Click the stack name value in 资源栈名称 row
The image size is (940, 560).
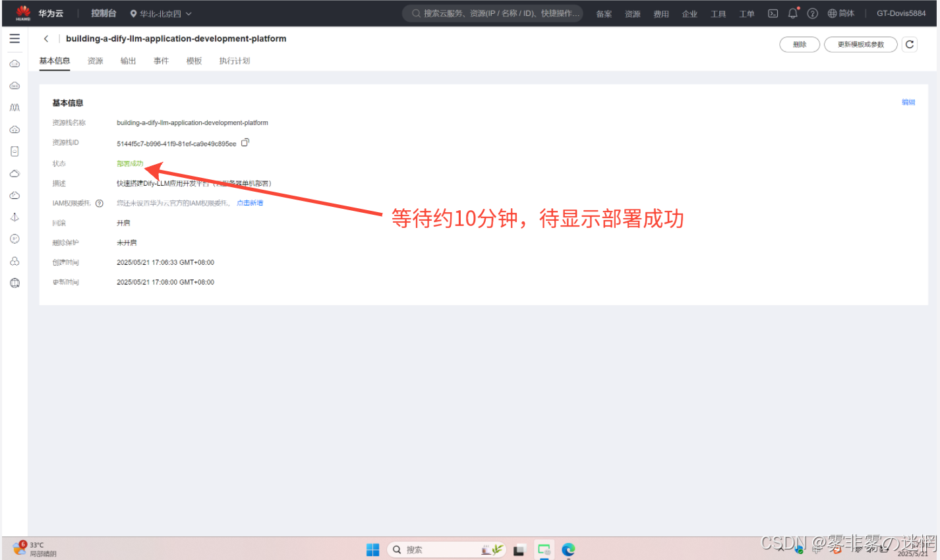(x=192, y=123)
